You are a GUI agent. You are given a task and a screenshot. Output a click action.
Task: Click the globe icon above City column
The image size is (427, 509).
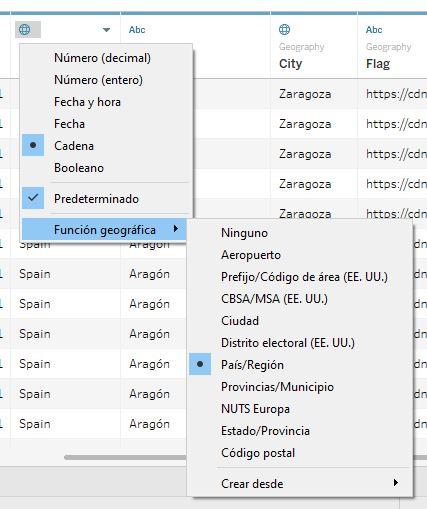point(284,30)
